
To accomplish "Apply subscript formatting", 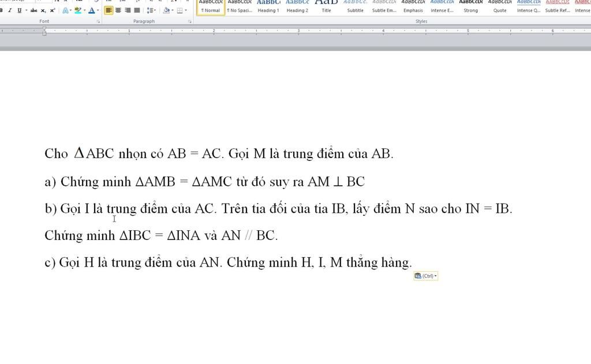I will 43,10.
